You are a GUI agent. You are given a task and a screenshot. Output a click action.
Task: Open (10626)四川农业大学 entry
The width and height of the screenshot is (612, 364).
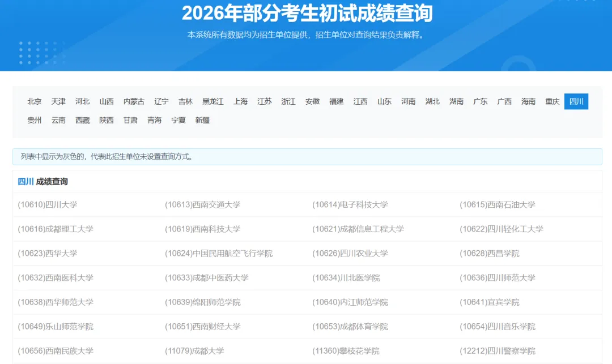point(350,253)
